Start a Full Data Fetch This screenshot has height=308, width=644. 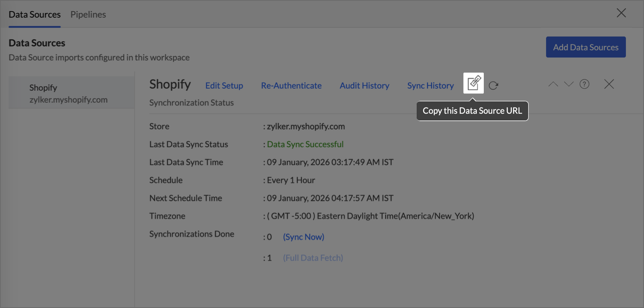tap(313, 258)
